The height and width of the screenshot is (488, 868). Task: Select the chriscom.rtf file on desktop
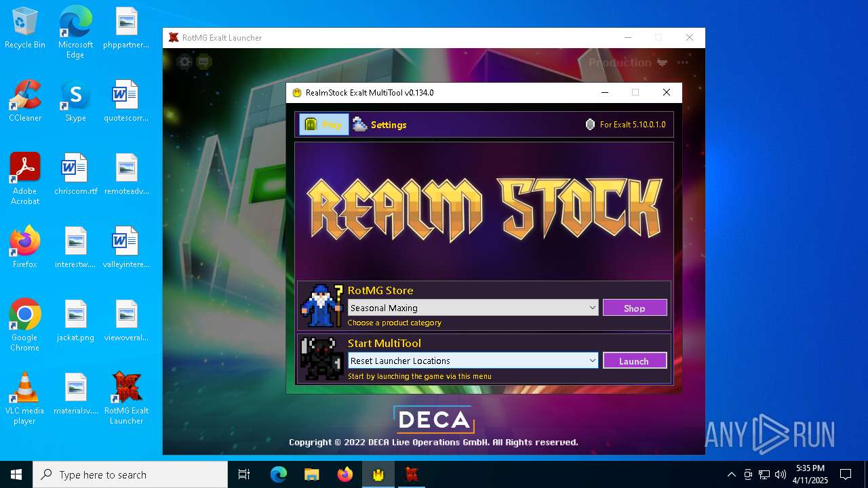click(x=75, y=175)
